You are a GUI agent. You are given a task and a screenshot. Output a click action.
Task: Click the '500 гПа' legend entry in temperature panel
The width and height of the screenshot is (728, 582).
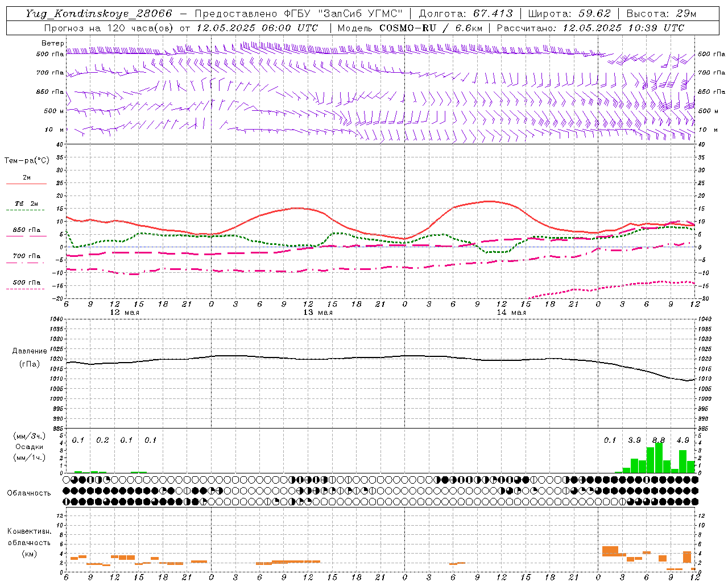[27, 282]
